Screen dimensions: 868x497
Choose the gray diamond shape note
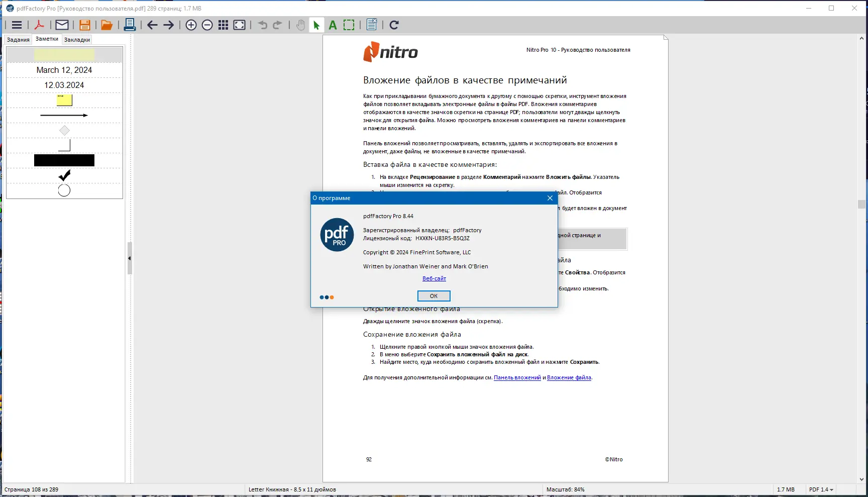coord(64,131)
